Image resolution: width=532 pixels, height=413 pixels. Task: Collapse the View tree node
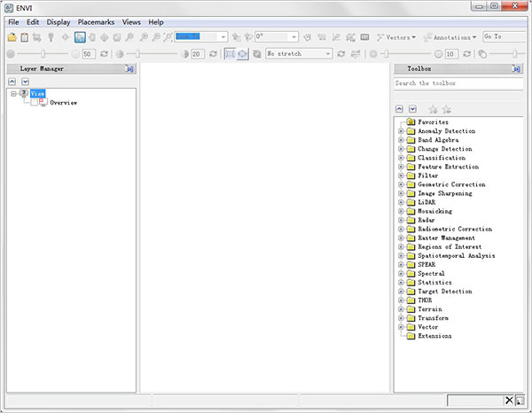(13, 94)
